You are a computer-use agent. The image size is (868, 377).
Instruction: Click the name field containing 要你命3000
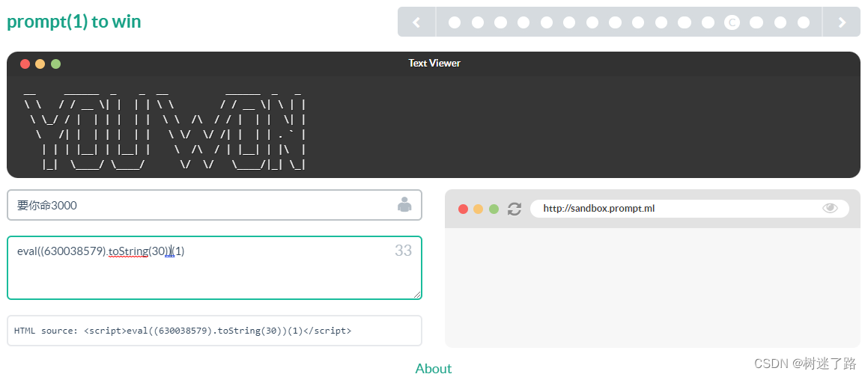pos(214,205)
